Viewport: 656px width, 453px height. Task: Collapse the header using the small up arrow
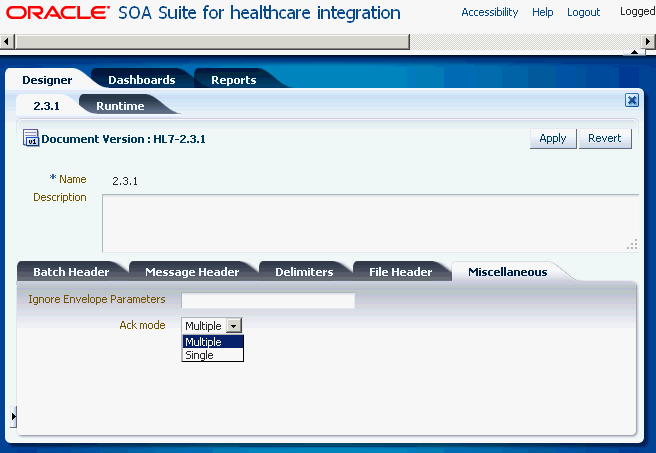pos(634,52)
